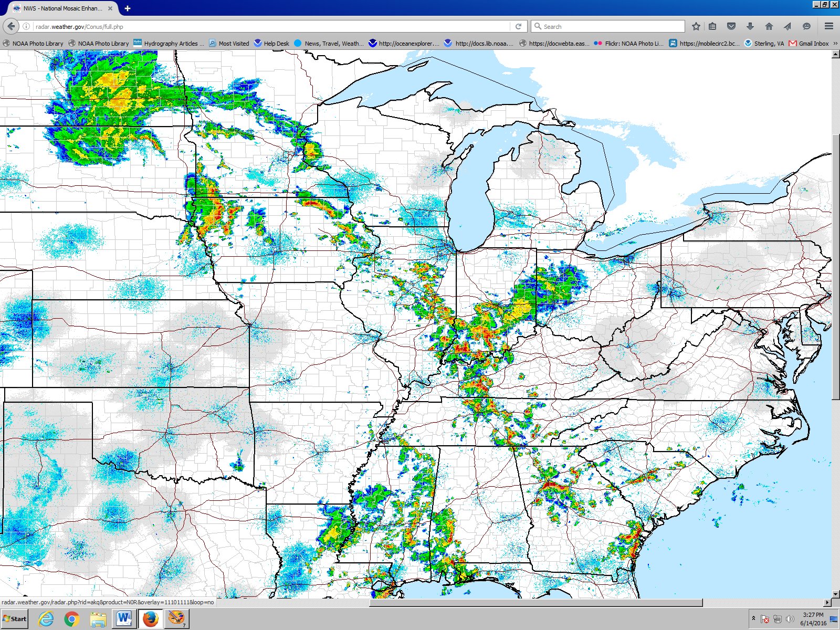The height and width of the screenshot is (630, 840).
Task: Open Firefox Hello chat smiley icon
Action: pyautogui.click(x=805, y=26)
